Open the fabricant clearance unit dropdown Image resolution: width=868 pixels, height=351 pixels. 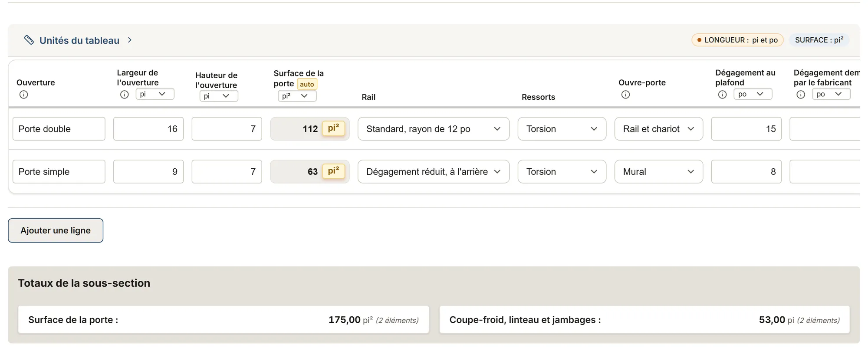coord(831,94)
